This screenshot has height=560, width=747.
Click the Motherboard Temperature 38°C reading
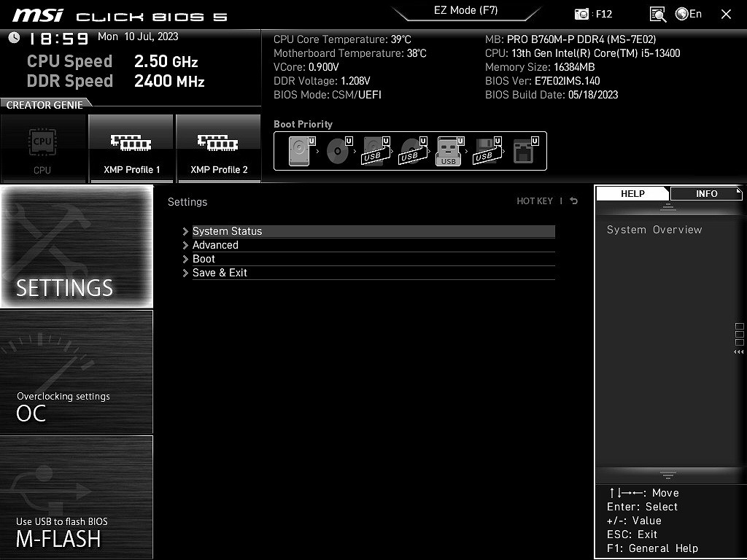349,53
